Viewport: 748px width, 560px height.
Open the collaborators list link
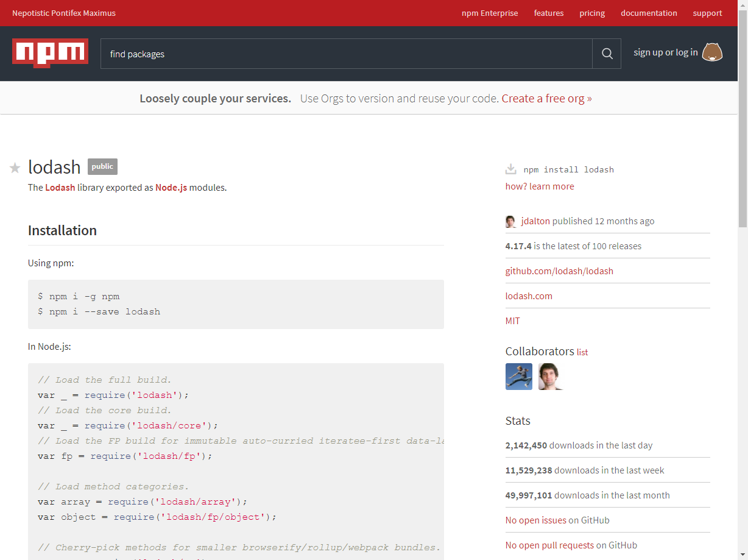582,352
